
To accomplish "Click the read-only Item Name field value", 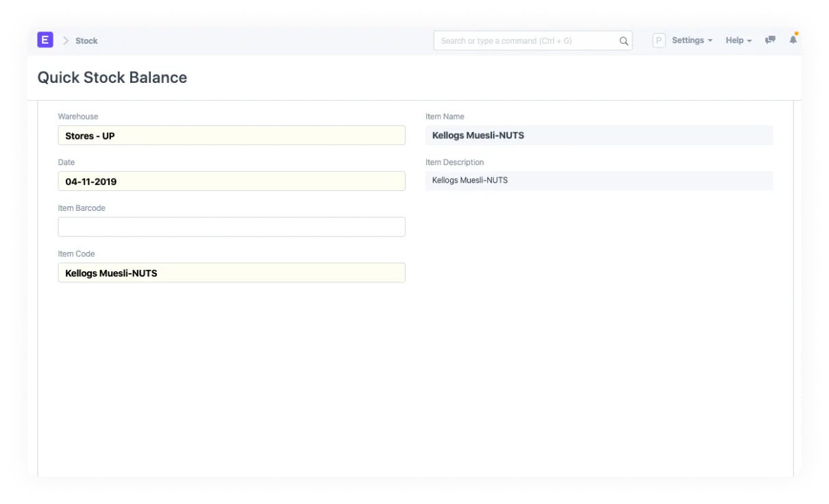I will click(x=598, y=136).
